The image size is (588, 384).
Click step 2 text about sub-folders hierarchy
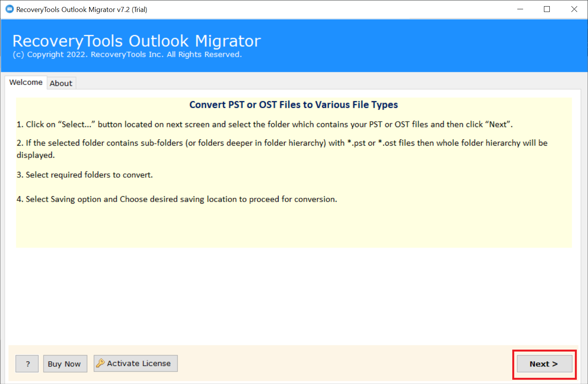[x=282, y=149]
